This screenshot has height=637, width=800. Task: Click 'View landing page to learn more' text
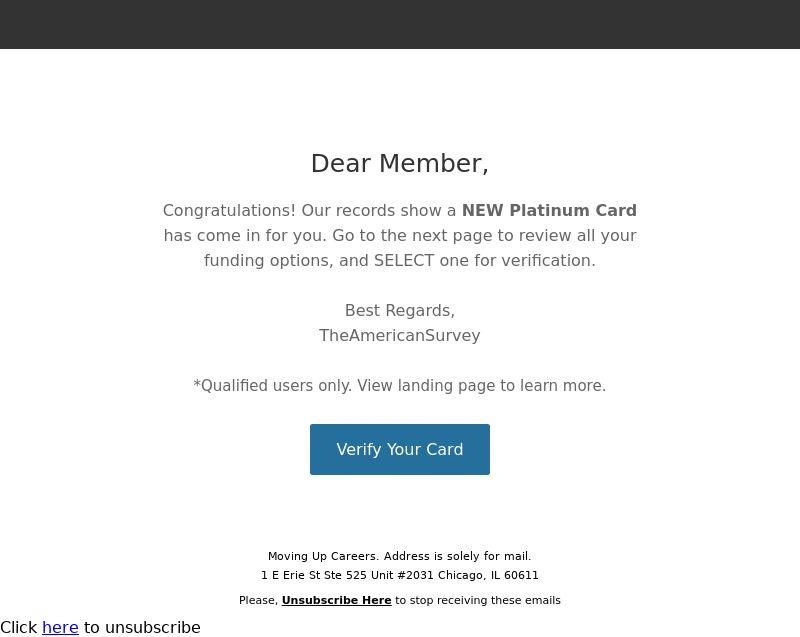point(481,386)
